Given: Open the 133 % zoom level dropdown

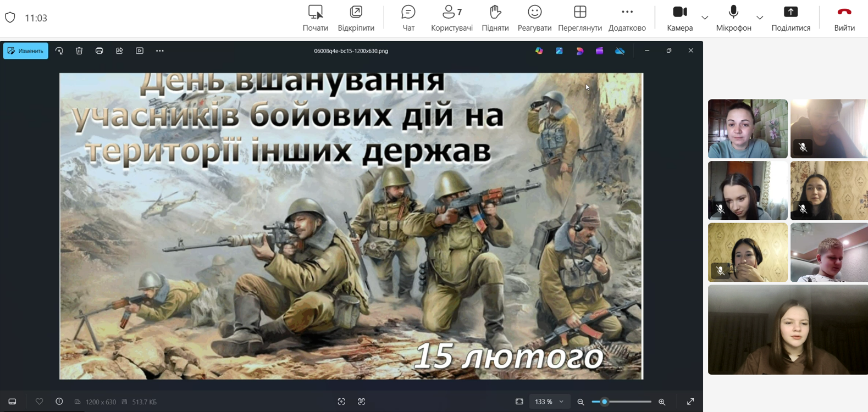Looking at the screenshot, I should 549,402.
